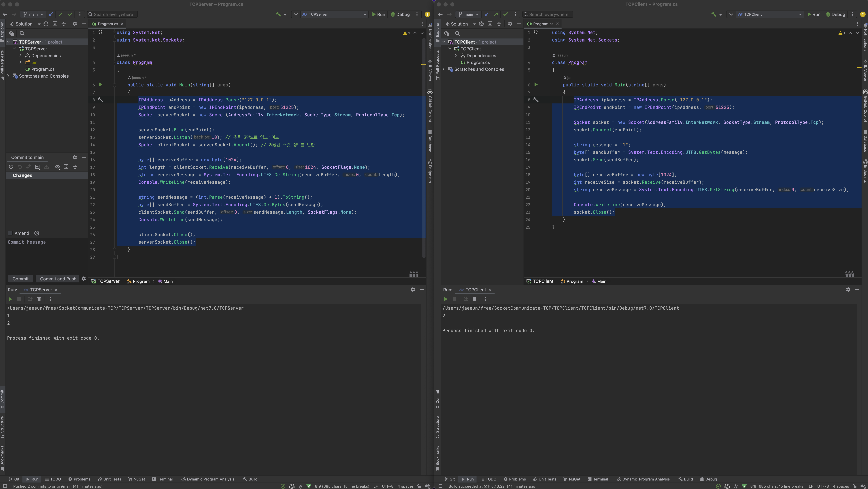
Task: Click Update Project arrow in TCPServer toolbar
Action: tap(51, 14)
